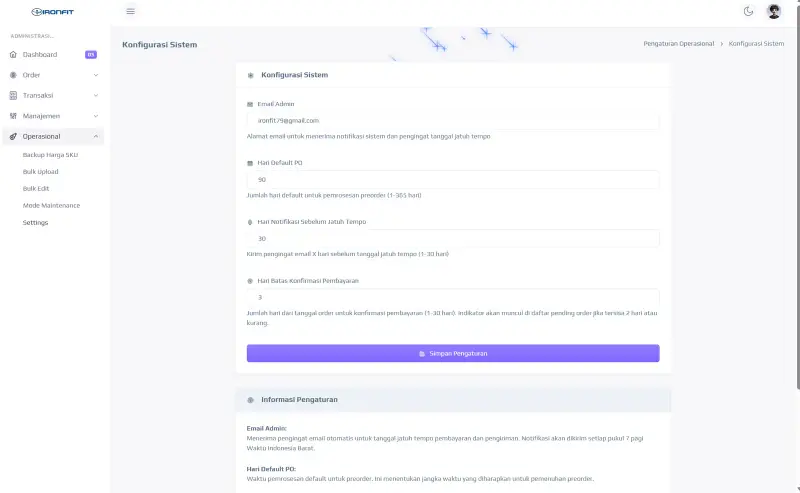Open the user profile avatar
Viewport: 800px width, 493px height.
(773, 11)
